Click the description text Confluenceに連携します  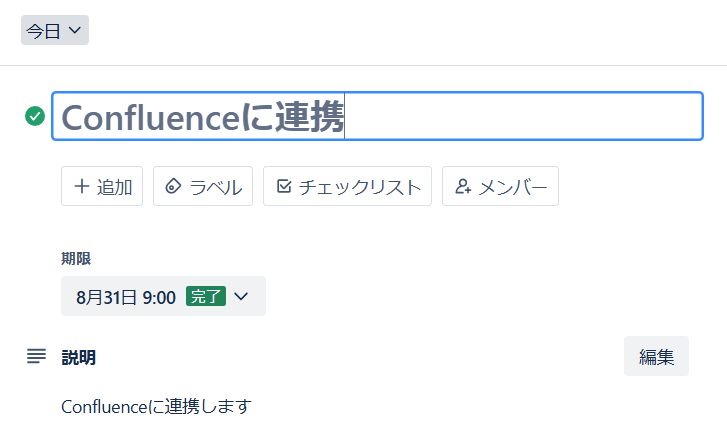coord(156,407)
